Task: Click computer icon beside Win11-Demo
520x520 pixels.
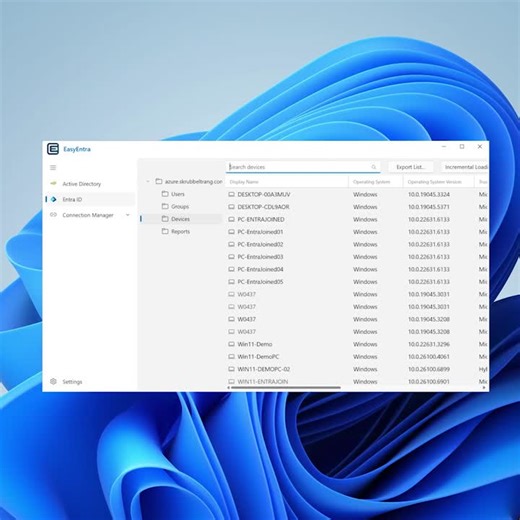Action: (231, 344)
